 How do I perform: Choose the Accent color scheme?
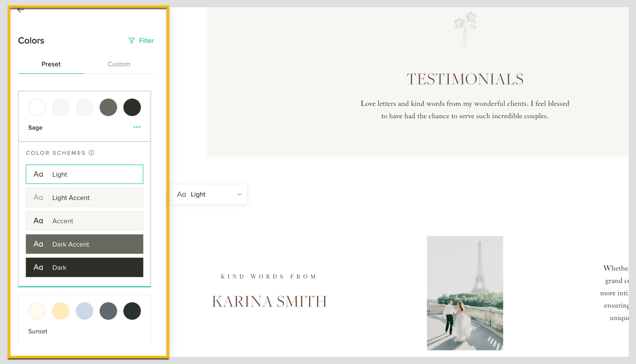(x=84, y=221)
